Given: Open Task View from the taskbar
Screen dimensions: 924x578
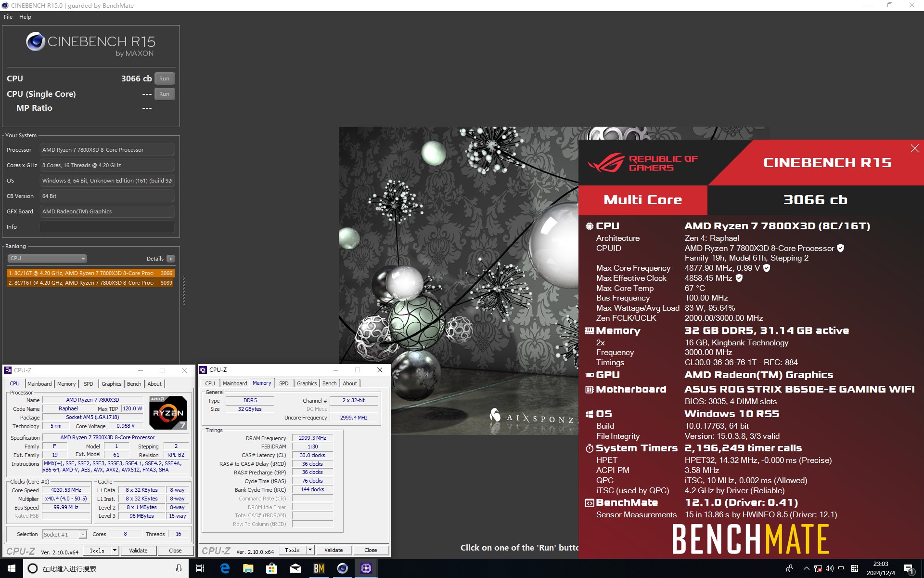Looking at the screenshot, I should [x=200, y=568].
